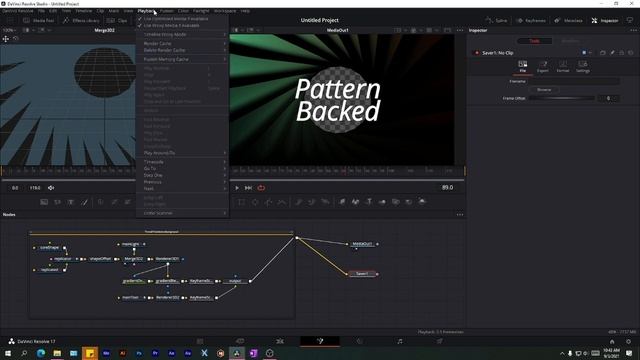Open the Help menu
640x360 pixels.
coord(245,11)
